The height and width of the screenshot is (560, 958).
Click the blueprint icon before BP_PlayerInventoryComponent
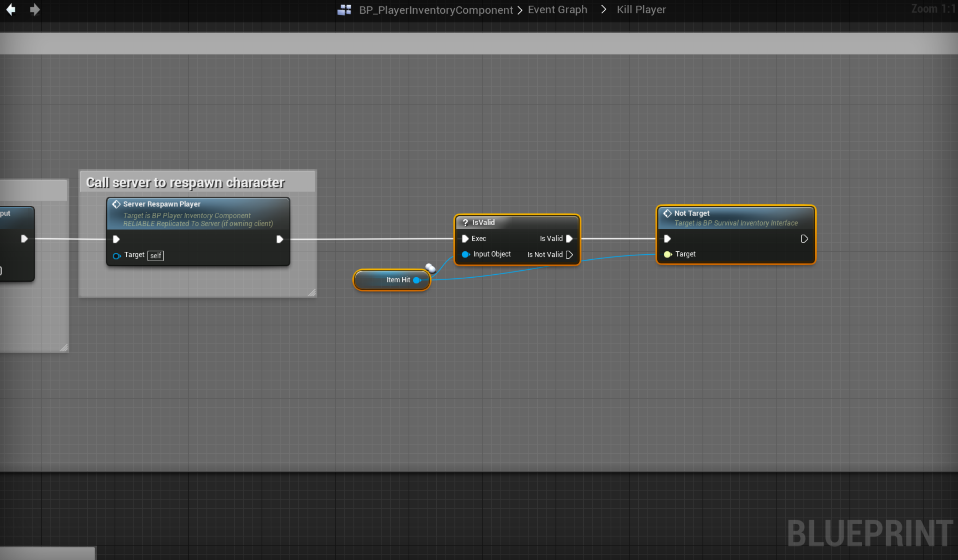344,10
